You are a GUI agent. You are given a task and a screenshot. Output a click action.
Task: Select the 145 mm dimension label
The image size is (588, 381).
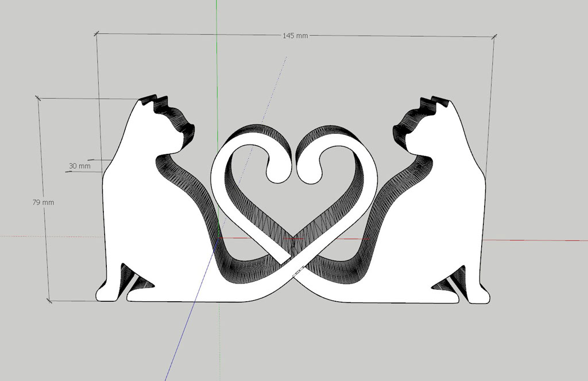click(295, 36)
